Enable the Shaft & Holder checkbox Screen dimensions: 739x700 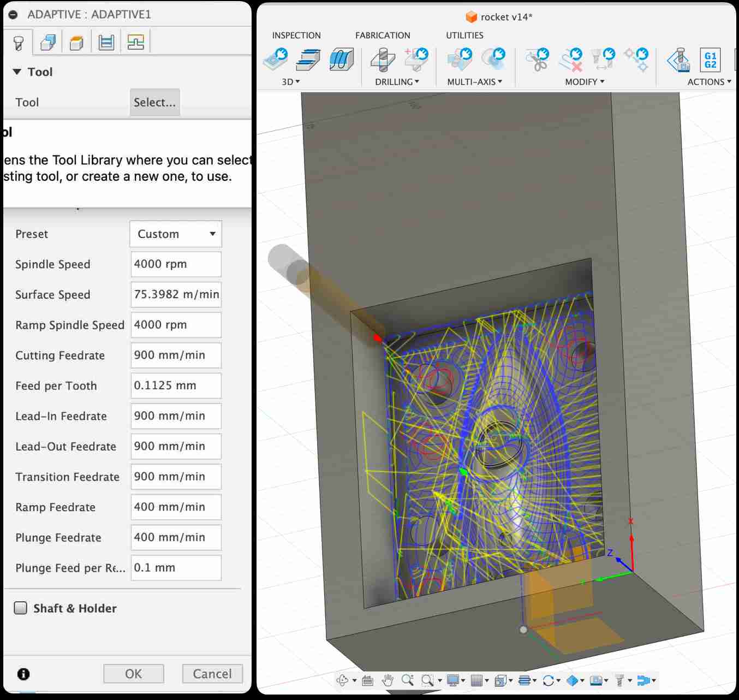click(x=20, y=608)
